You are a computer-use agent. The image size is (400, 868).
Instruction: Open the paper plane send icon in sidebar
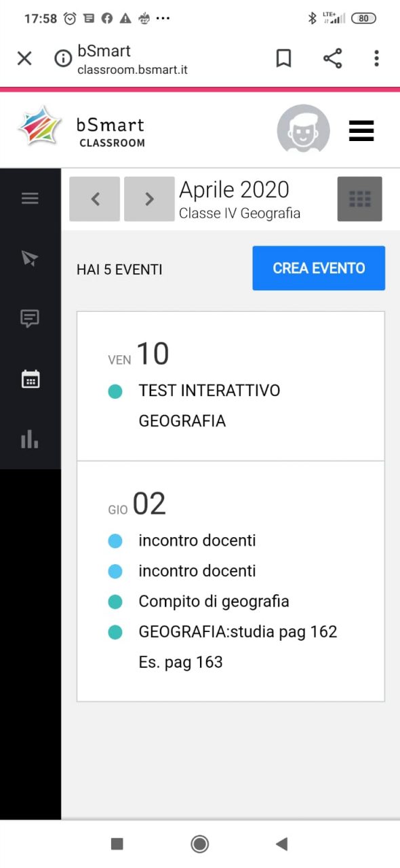(x=30, y=258)
